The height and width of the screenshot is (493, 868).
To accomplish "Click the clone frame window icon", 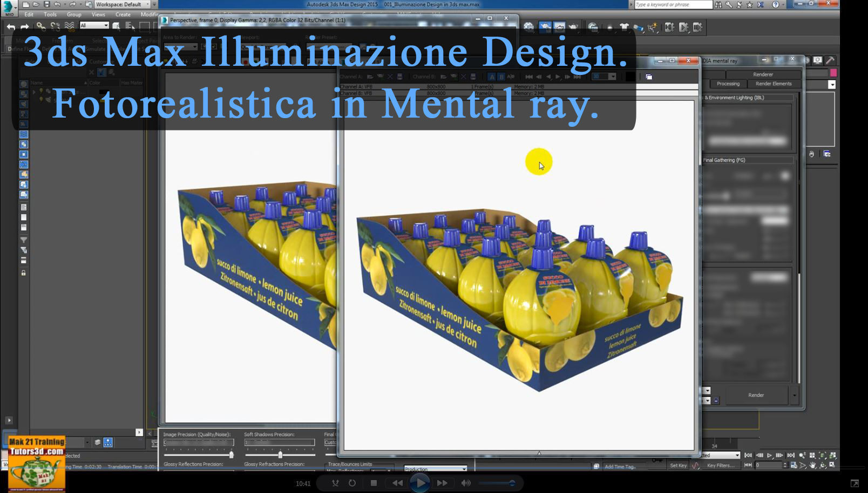I will tap(649, 77).
